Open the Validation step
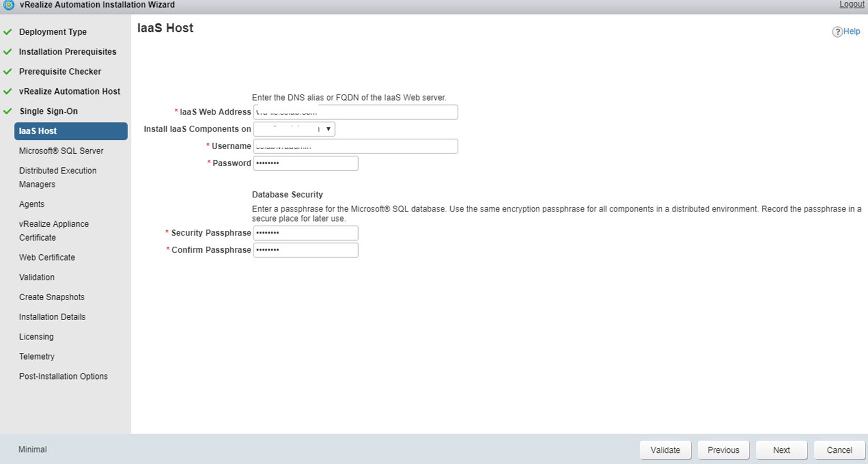The height and width of the screenshot is (464, 868). click(36, 277)
